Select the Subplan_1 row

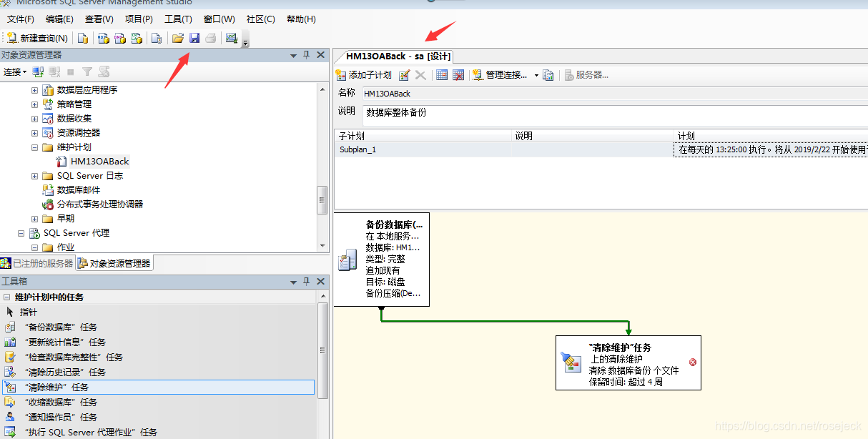pos(601,149)
